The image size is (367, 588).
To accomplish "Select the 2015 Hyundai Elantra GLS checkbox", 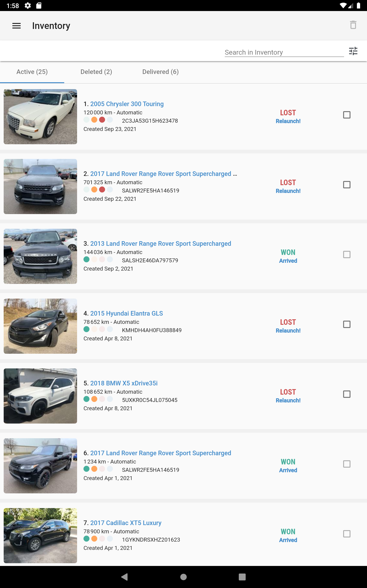I will coord(347,324).
